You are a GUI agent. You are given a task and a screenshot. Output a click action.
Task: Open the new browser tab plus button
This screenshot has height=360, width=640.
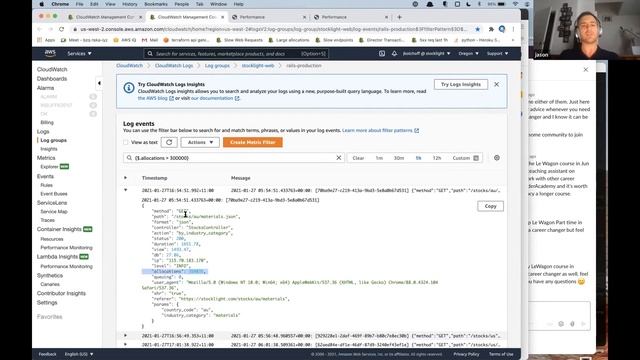[399, 17]
